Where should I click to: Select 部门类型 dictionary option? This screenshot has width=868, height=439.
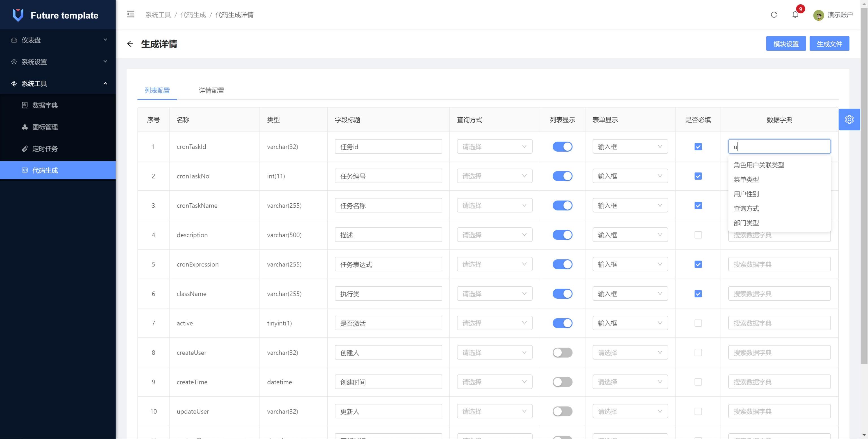pos(779,223)
